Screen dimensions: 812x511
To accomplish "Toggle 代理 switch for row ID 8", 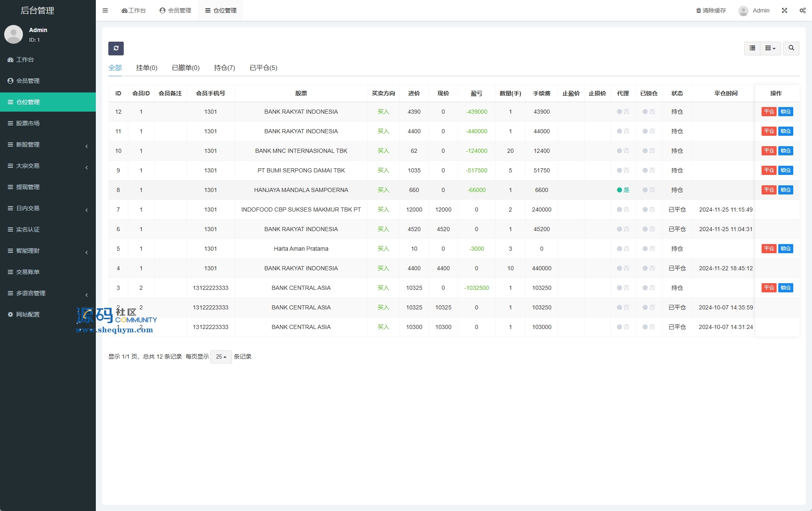I will tap(622, 190).
